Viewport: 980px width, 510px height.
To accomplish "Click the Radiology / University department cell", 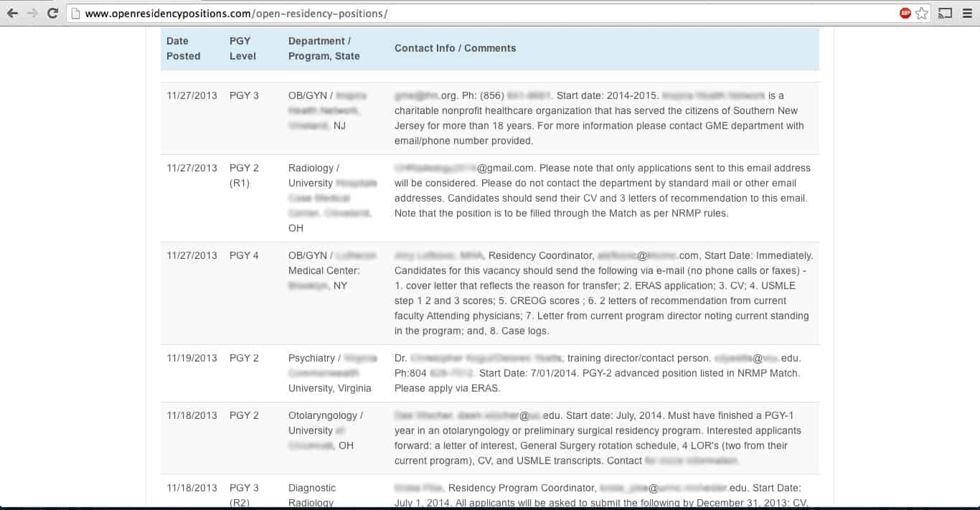I will [332, 198].
